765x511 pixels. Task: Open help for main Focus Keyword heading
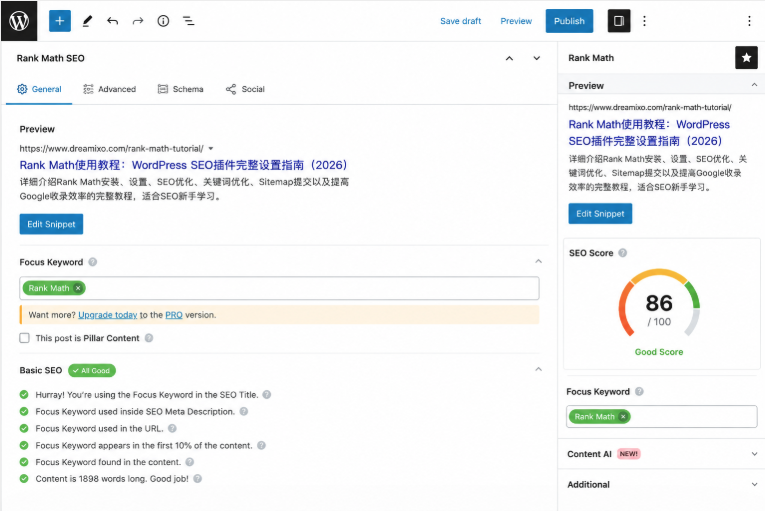point(92,262)
